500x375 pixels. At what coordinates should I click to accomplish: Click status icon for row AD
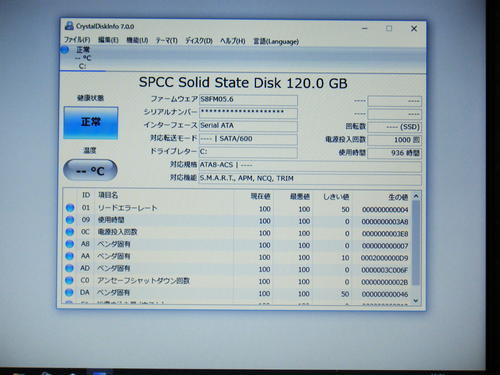click(69, 268)
